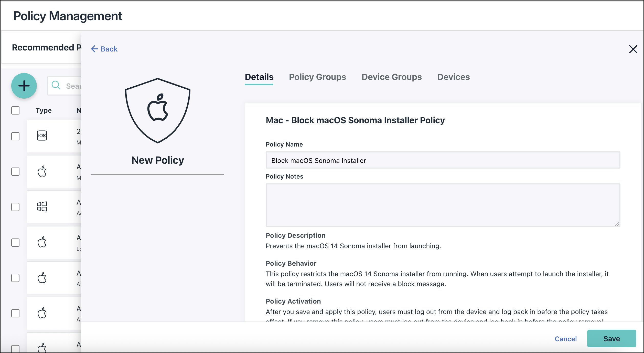Image resolution: width=644 pixels, height=353 pixels.
Task: Save the Block macOS Sonoma Installer policy
Action: point(612,339)
